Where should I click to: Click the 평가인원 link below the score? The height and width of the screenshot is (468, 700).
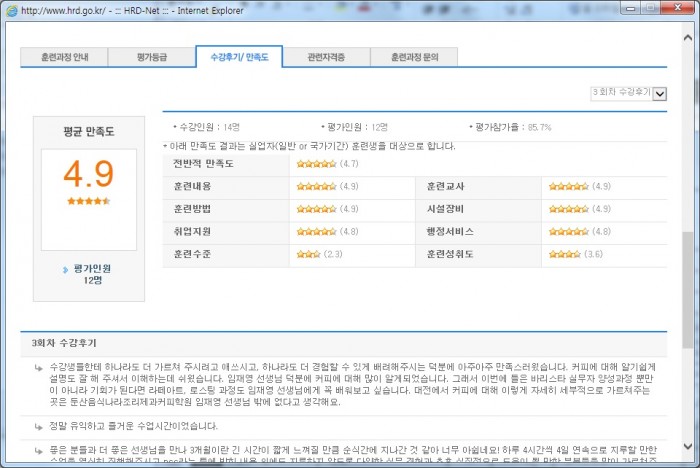pos(92,269)
